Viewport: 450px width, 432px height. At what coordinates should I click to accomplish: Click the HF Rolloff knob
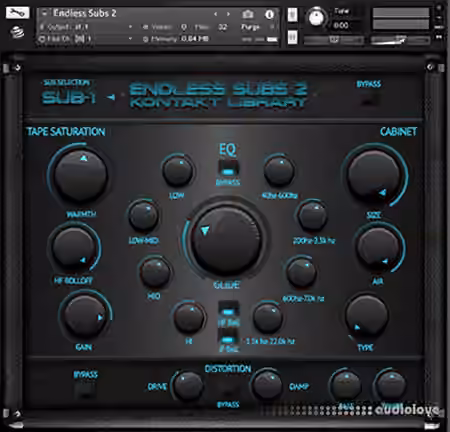pyautogui.click(x=73, y=248)
